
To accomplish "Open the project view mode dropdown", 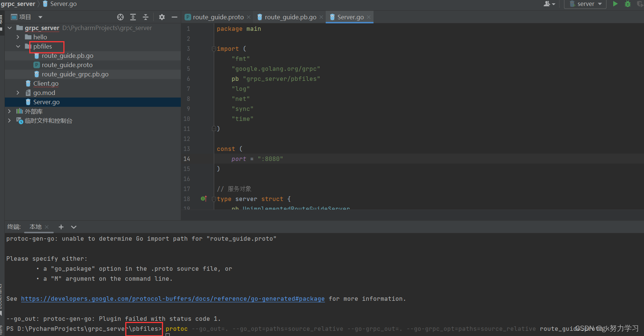I will 40,17.
